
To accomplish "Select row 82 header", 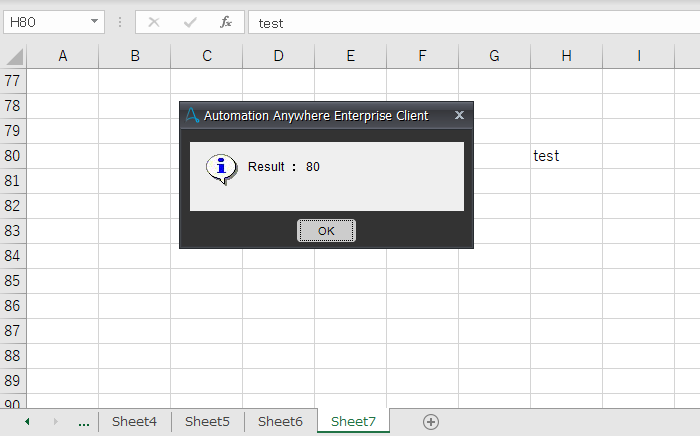I will pos(13,206).
